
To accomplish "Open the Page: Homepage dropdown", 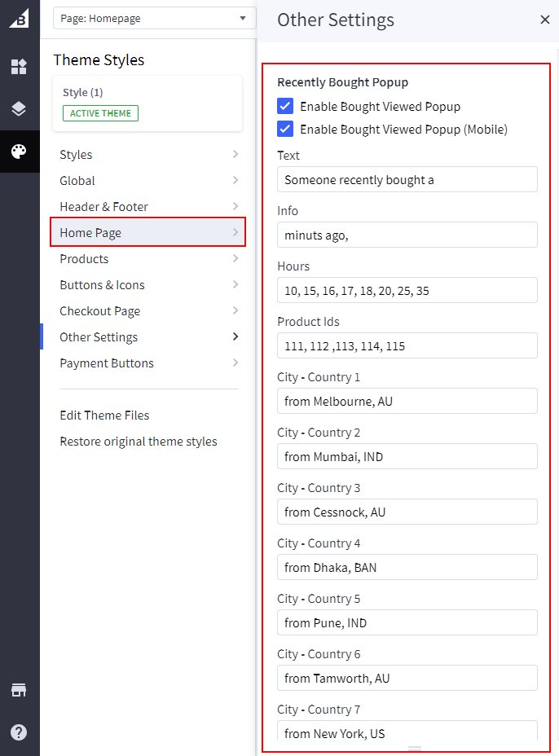I will 153,18.
